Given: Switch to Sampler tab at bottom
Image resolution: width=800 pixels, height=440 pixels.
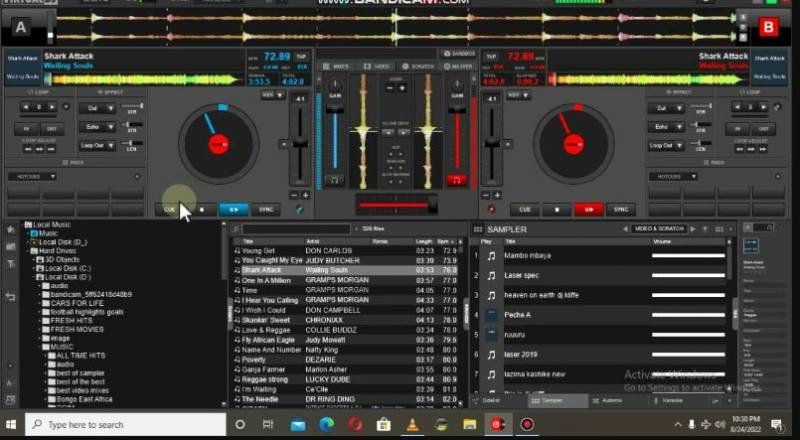Looking at the screenshot, I should point(557,401).
